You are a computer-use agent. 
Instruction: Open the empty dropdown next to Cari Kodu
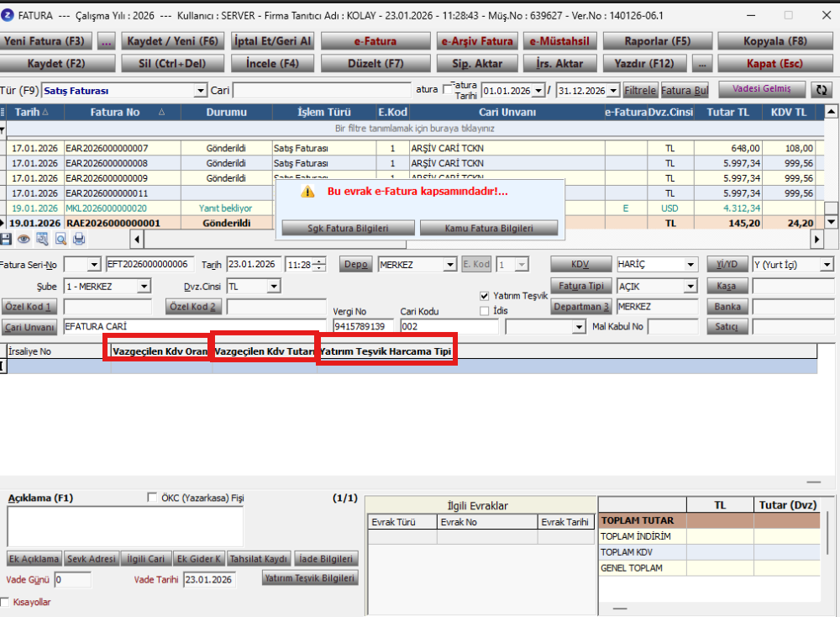coord(579,326)
